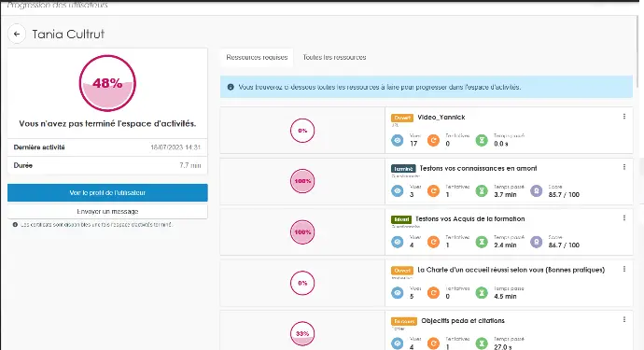Click the 48% overall progress circle
644x350 pixels.
[x=107, y=83]
